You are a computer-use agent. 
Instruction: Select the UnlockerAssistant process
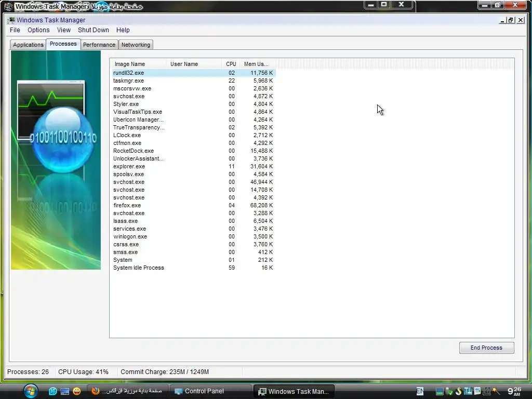(x=194, y=159)
